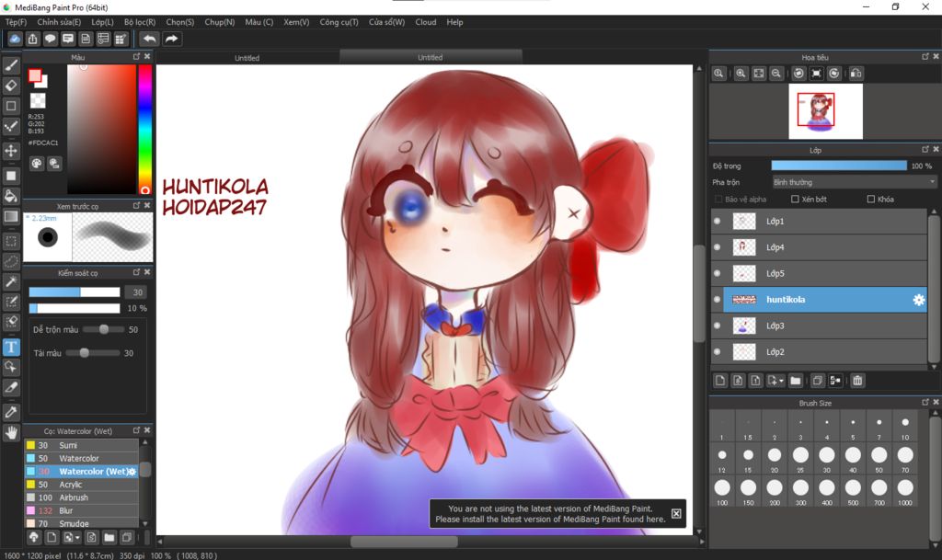Choose the Airbrush brush
The image size is (942, 560).
pos(81,497)
